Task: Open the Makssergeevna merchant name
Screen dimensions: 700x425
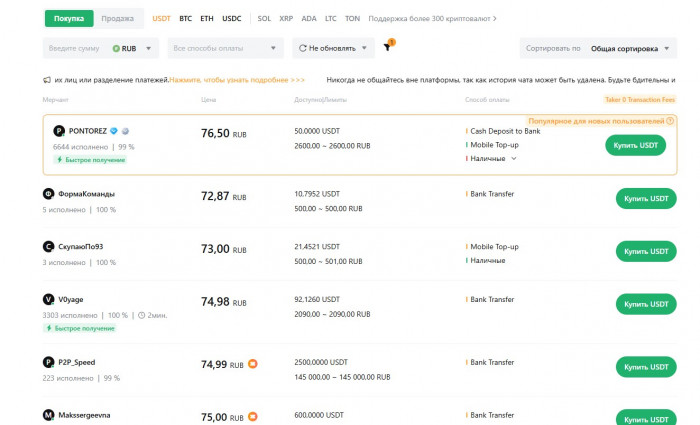Action: (x=84, y=415)
